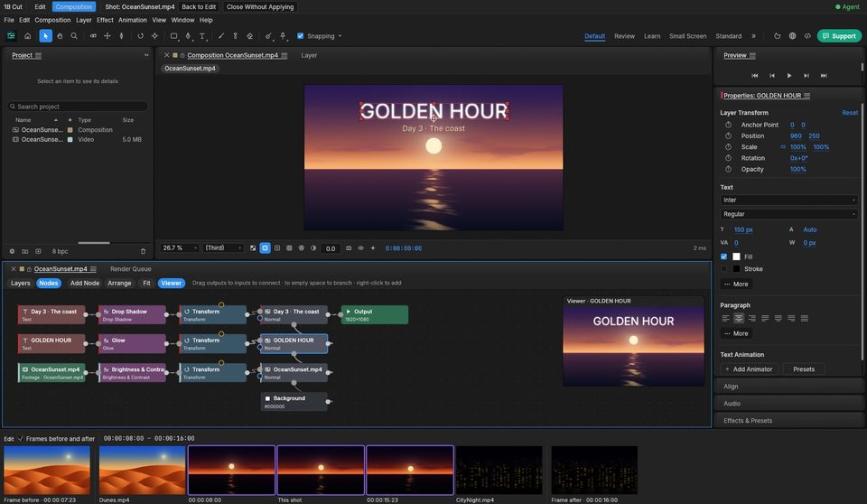The width and height of the screenshot is (867, 504).
Task: Toggle the eye icon in viewer bar
Action: (x=360, y=248)
